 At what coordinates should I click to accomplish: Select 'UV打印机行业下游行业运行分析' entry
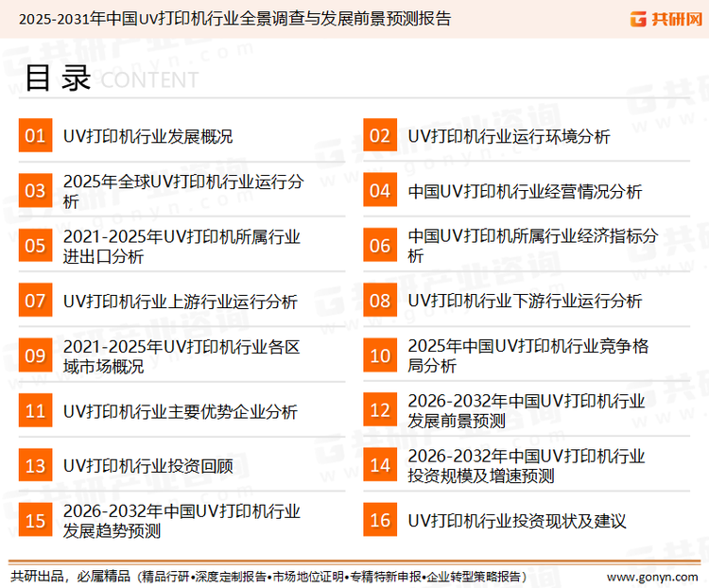[x=525, y=302]
